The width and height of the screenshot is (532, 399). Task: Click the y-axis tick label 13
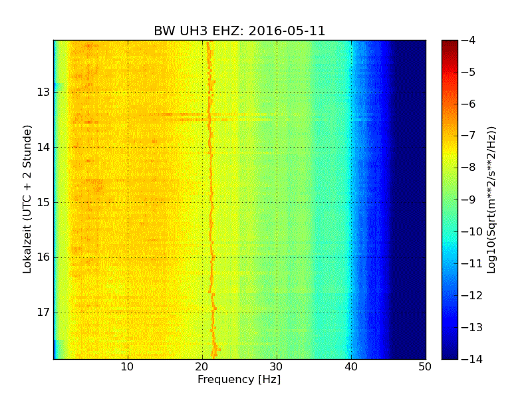43,92
